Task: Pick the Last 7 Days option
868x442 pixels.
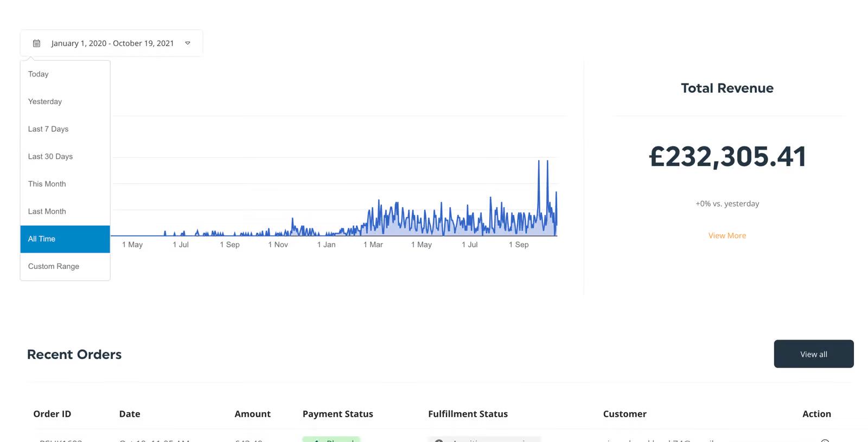Action: tap(48, 129)
